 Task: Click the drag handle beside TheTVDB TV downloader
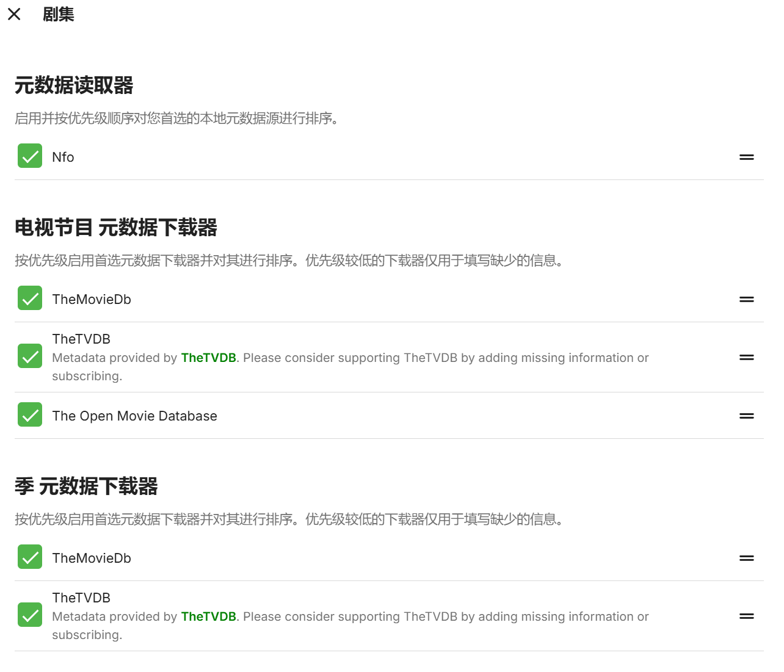[x=747, y=357]
